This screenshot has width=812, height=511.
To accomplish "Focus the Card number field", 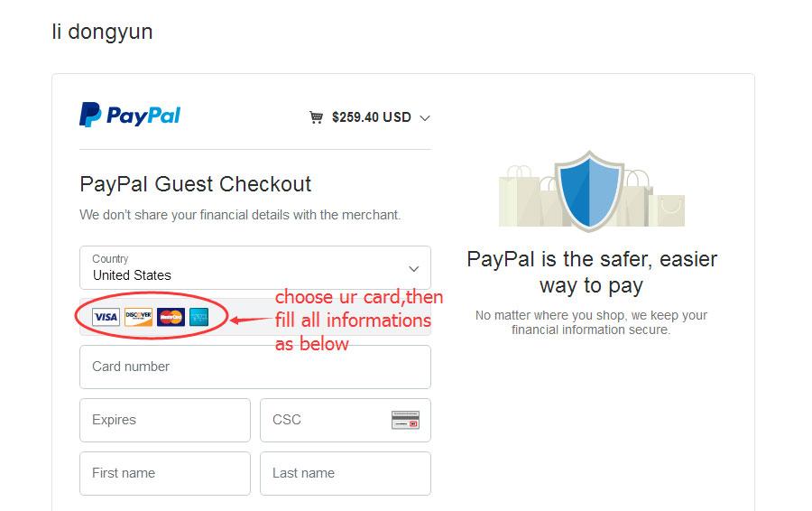I will (255, 367).
